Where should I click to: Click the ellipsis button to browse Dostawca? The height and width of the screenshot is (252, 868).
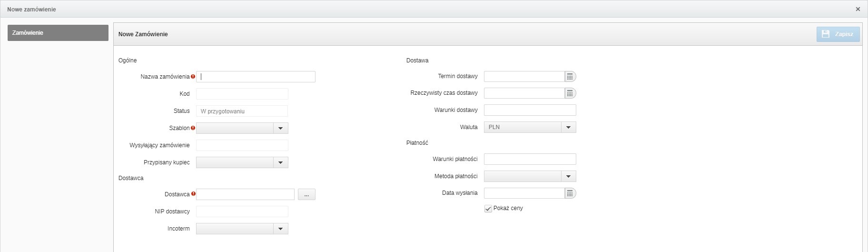306,194
